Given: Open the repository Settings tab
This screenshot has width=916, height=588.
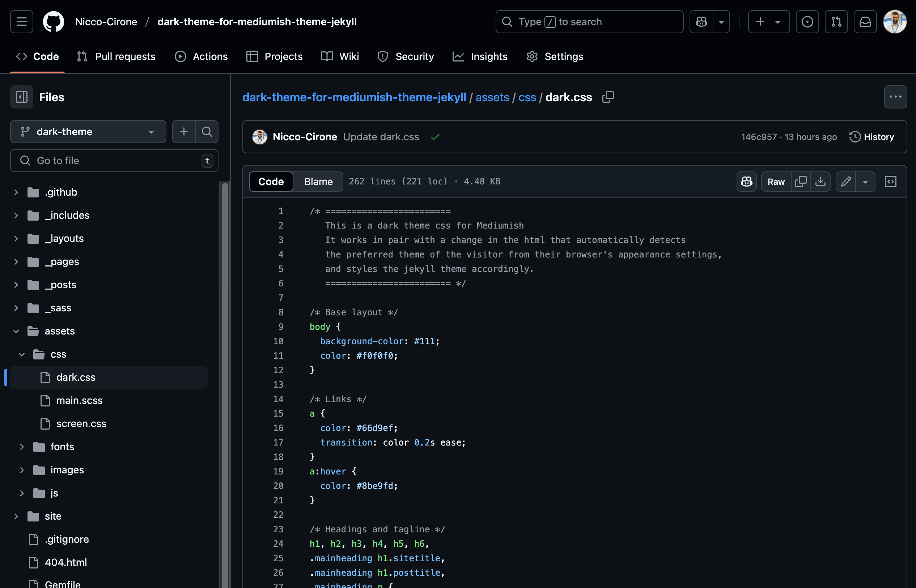Looking at the screenshot, I should pyautogui.click(x=555, y=56).
